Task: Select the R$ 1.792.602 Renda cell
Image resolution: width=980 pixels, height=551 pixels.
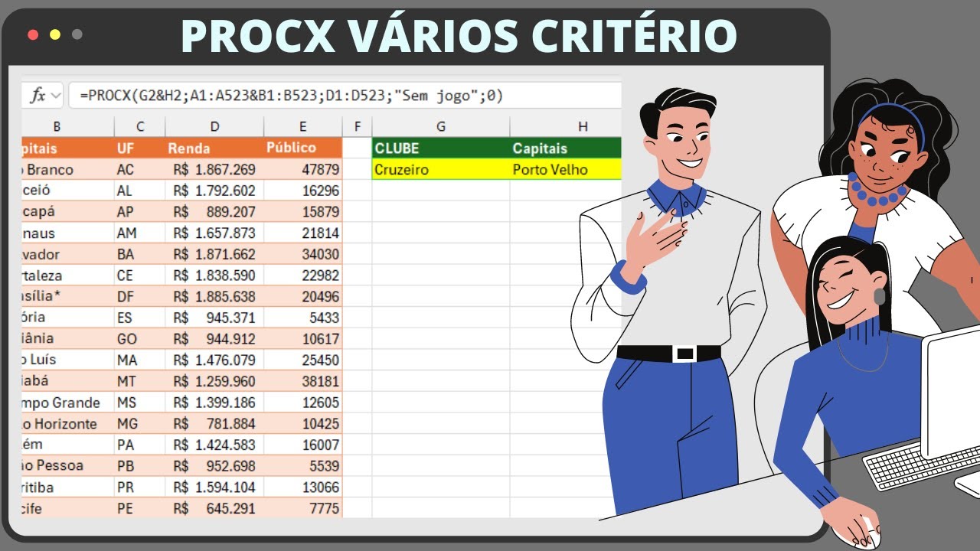Action: (214, 191)
